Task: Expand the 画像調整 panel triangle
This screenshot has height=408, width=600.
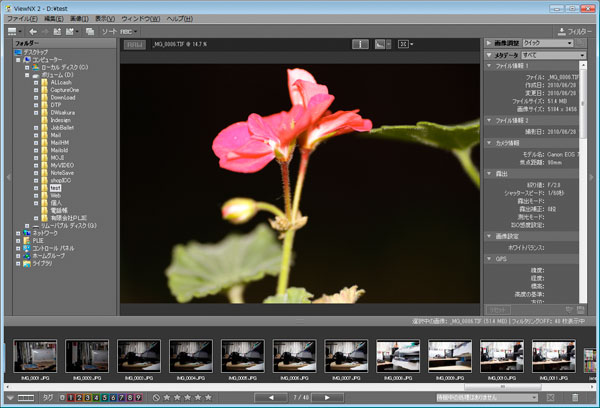Action: 489,43
